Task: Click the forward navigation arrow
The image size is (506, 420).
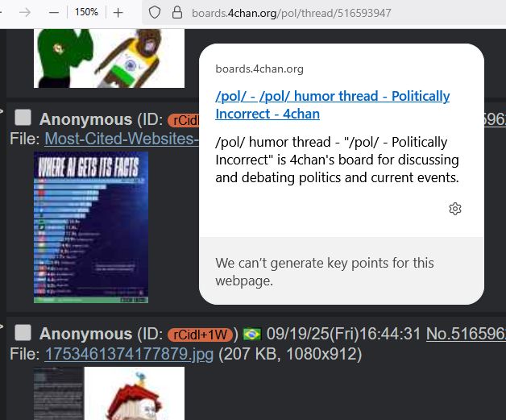Action: (25, 13)
